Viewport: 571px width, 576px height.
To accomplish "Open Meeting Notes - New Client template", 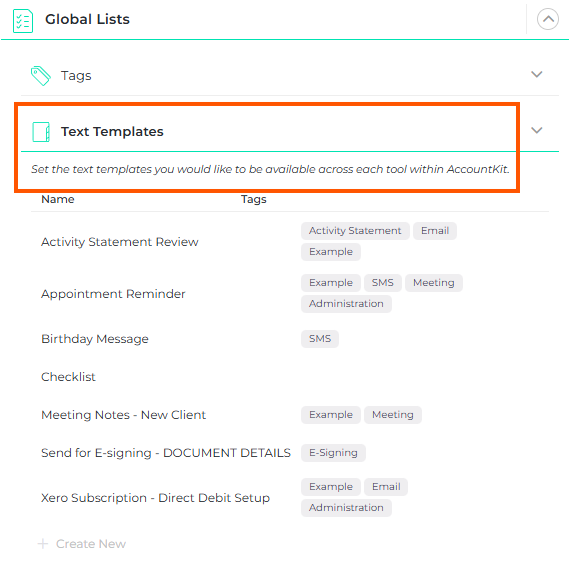I will (123, 415).
